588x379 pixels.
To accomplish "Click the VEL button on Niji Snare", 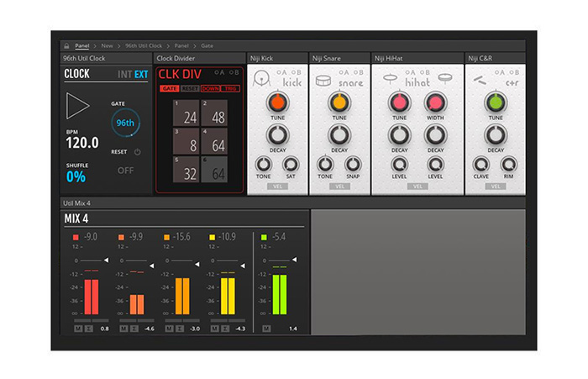I will point(339,186).
